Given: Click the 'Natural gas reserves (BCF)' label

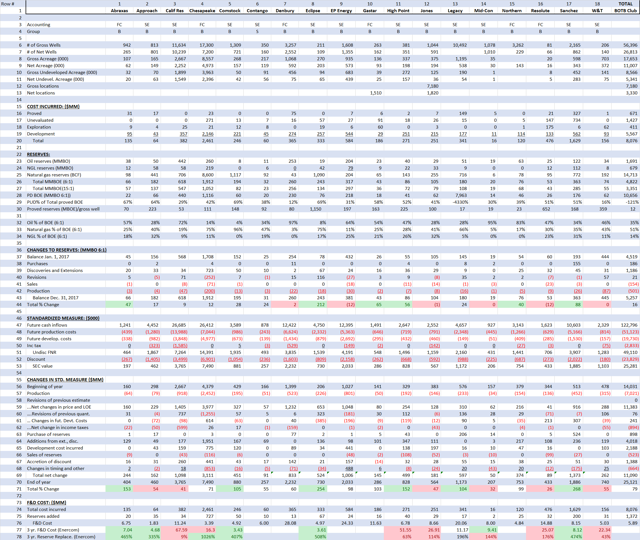Looking at the screenshot, I should coord(54,175).
